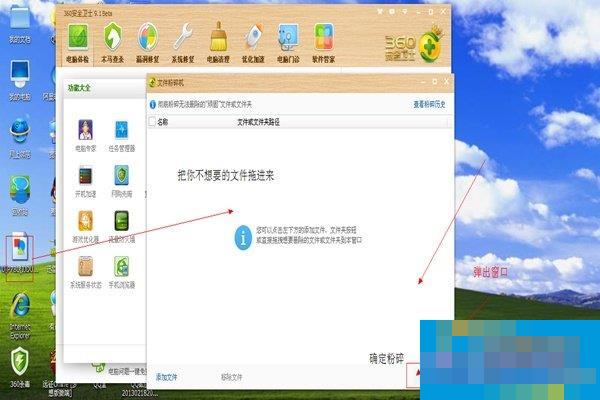Click 文件或文件夹路径 column header
This screenshot has height=400, width=600.
click(x=258, y=122)
